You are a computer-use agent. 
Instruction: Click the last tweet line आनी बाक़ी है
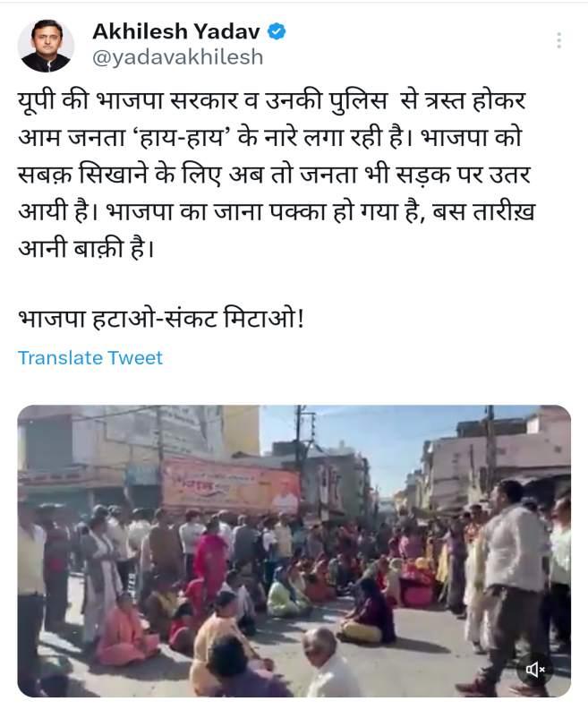tap(86, 249)
